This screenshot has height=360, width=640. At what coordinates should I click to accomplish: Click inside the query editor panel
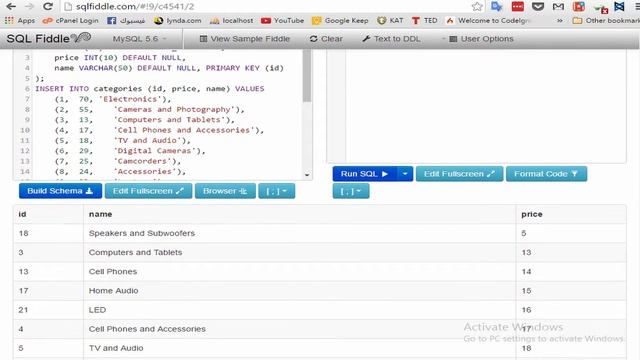click(x=486, y=106)
